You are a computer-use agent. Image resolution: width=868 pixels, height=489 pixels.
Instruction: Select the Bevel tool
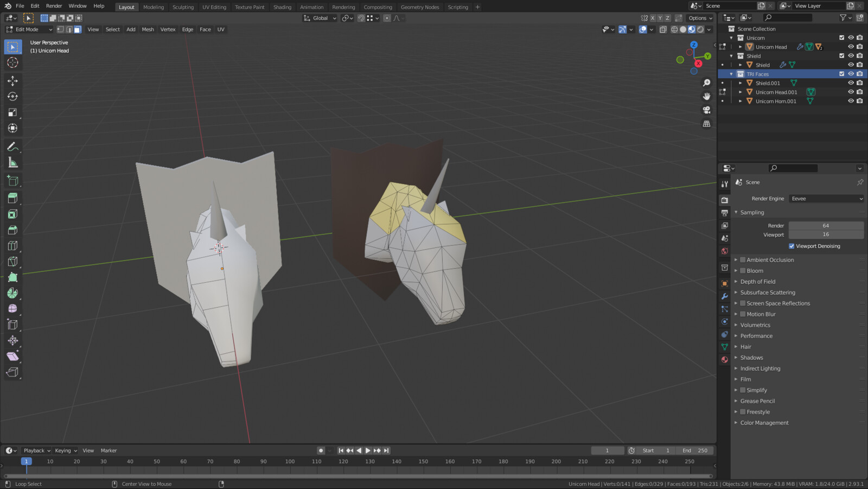12,230
